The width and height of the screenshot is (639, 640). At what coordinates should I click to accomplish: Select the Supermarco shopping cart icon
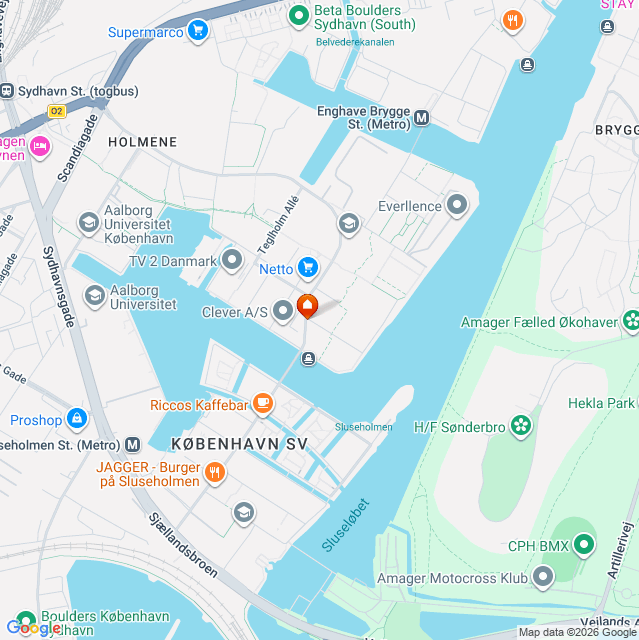(198, 31)
